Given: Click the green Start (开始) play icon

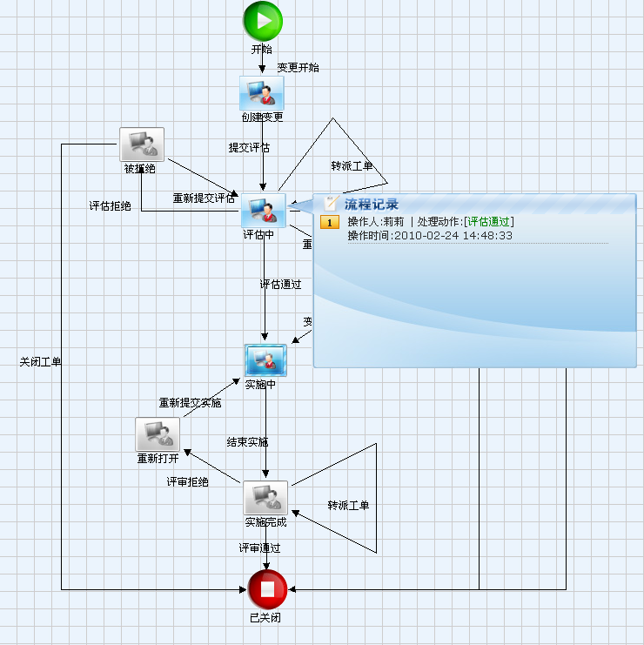Looking at the screenshot, I should point(262,21).
